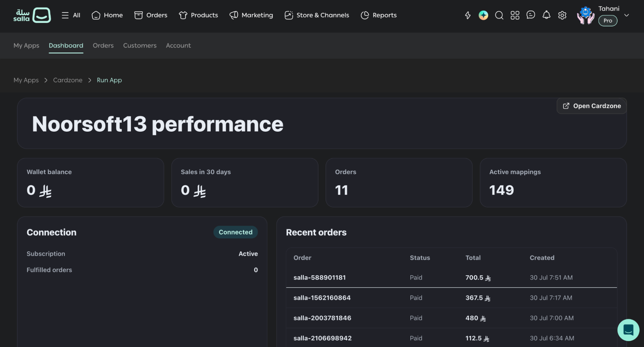
Task: Click the Open Cardzone button
Action: point(591,106)
